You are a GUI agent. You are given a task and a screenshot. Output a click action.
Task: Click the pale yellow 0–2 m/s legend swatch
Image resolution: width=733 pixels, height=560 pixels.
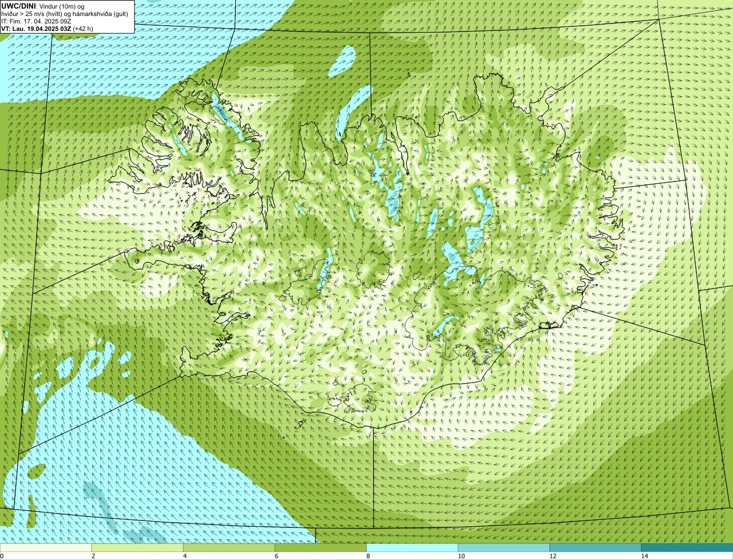46,547
